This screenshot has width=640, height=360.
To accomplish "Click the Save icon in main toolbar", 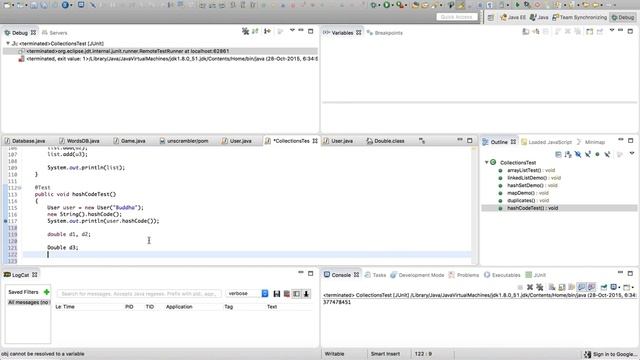I will pos(34,5).
